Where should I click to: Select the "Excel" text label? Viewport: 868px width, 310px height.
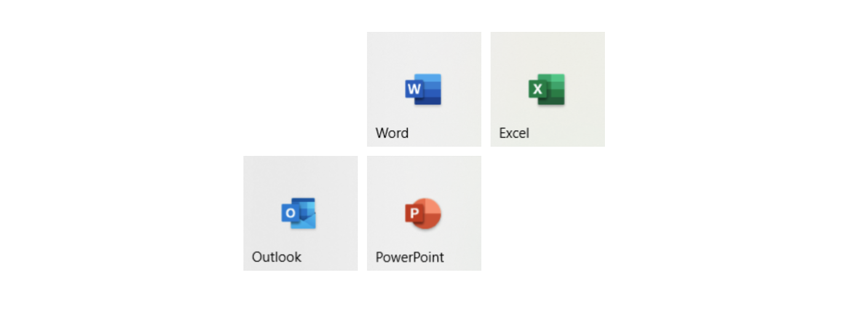click(514, 133)
